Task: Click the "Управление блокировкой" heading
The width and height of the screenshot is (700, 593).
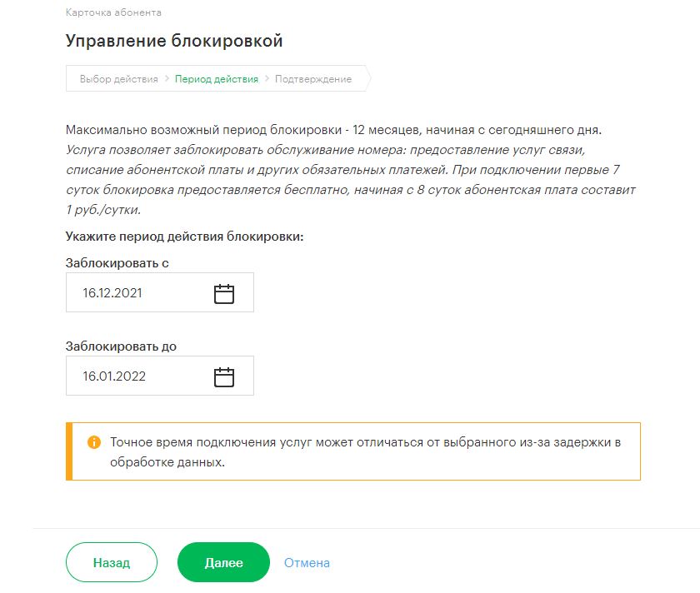Action: 174,41
